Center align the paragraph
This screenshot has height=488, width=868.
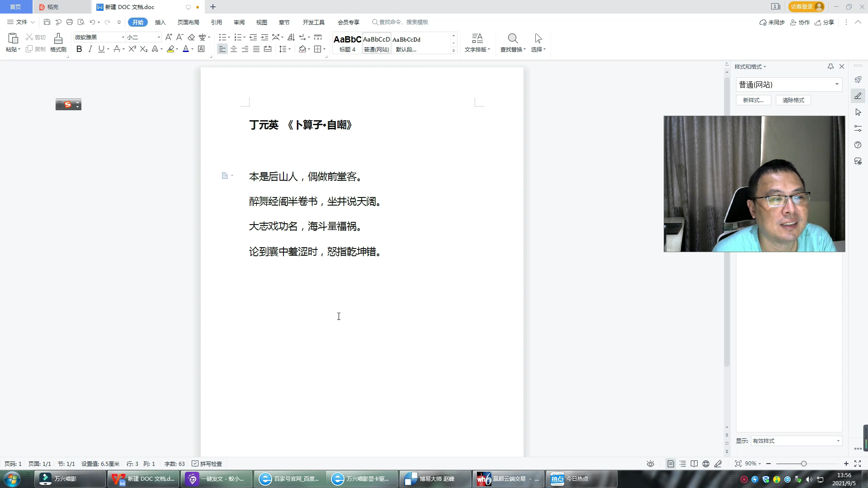coord(234,49)
